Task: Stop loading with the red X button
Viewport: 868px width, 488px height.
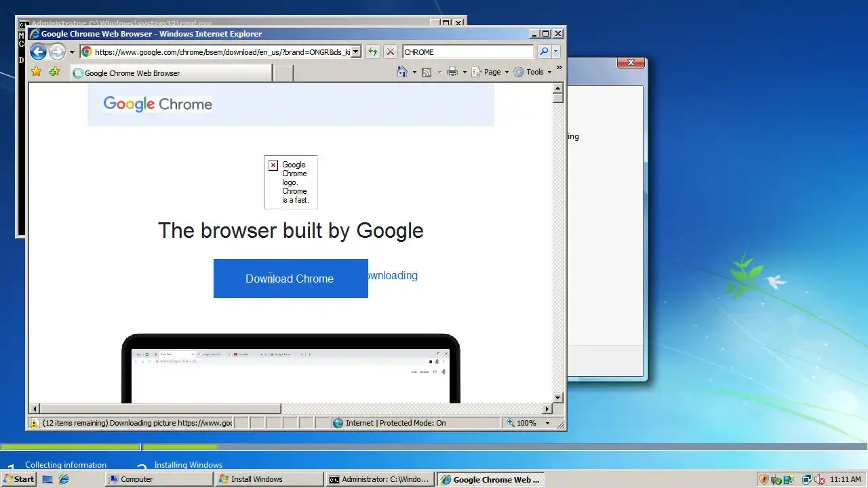Action: click(x=391, y=52)
